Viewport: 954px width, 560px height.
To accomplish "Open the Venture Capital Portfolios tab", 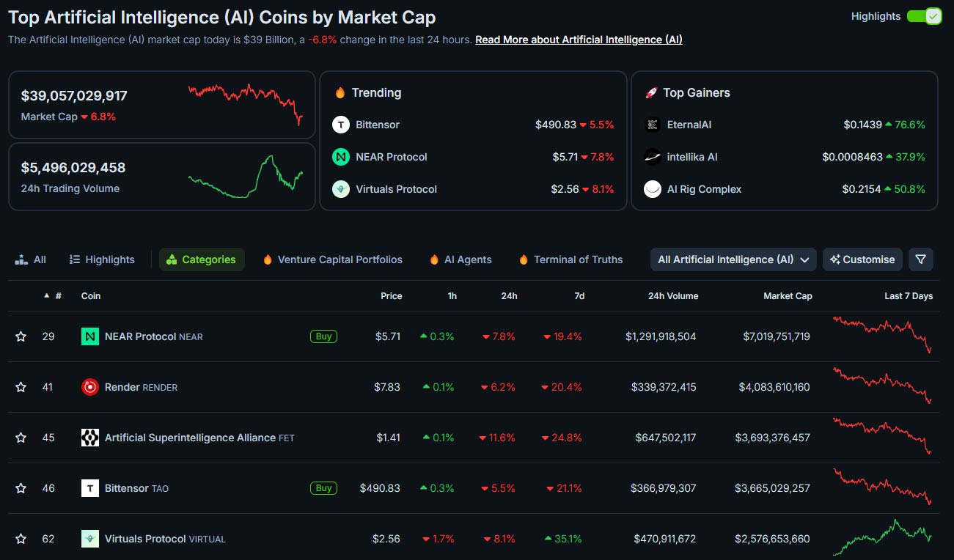I will coord(332,259).
